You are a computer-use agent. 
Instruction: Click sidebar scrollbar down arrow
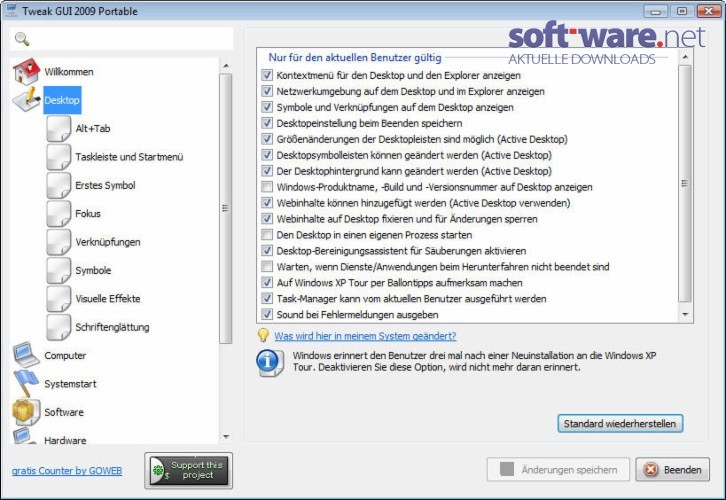[226, 437]
